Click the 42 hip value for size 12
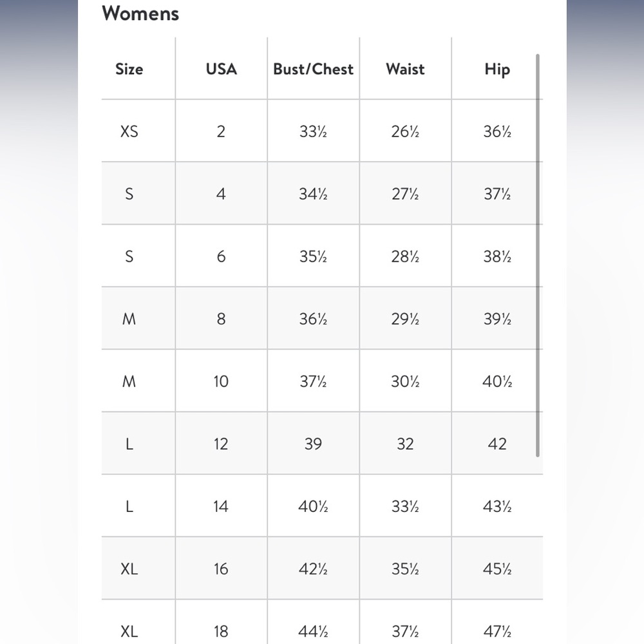The image size is (644, 644). click(497, 444)
